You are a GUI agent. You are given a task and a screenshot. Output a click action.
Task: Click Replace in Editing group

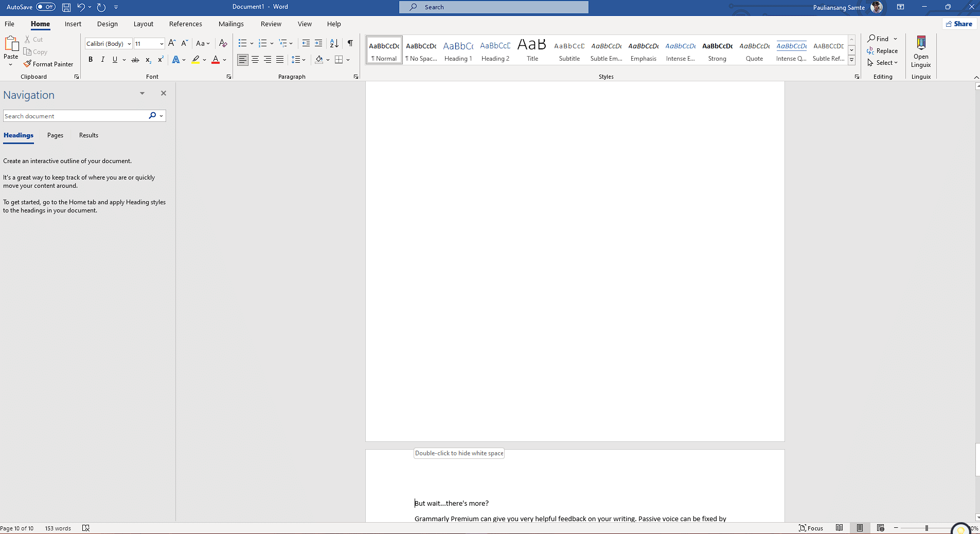point(882,51)
